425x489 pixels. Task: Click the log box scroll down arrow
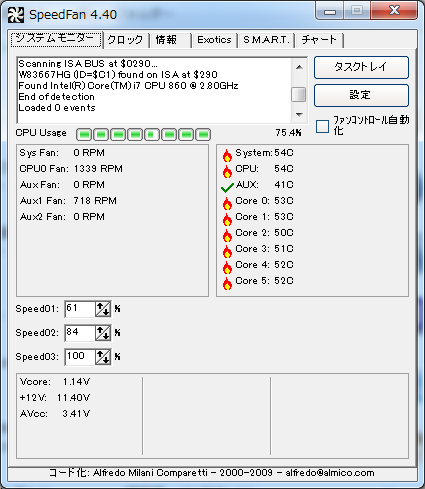pos(299,115)
